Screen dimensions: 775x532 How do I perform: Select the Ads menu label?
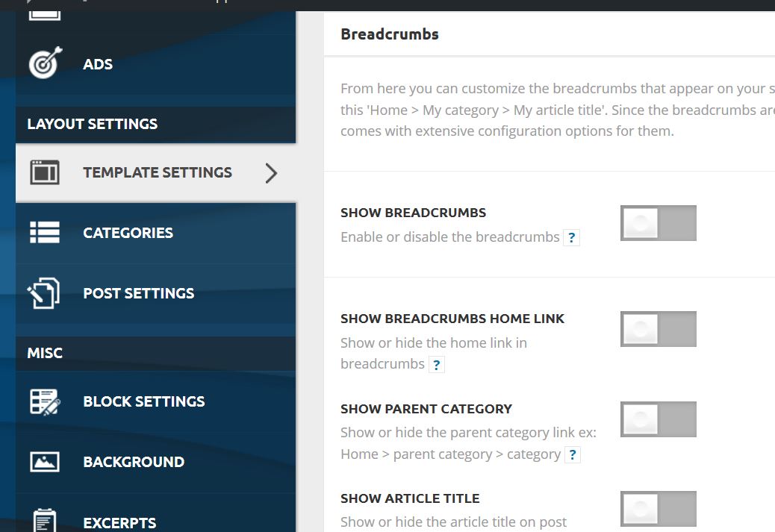coord(98,64)
